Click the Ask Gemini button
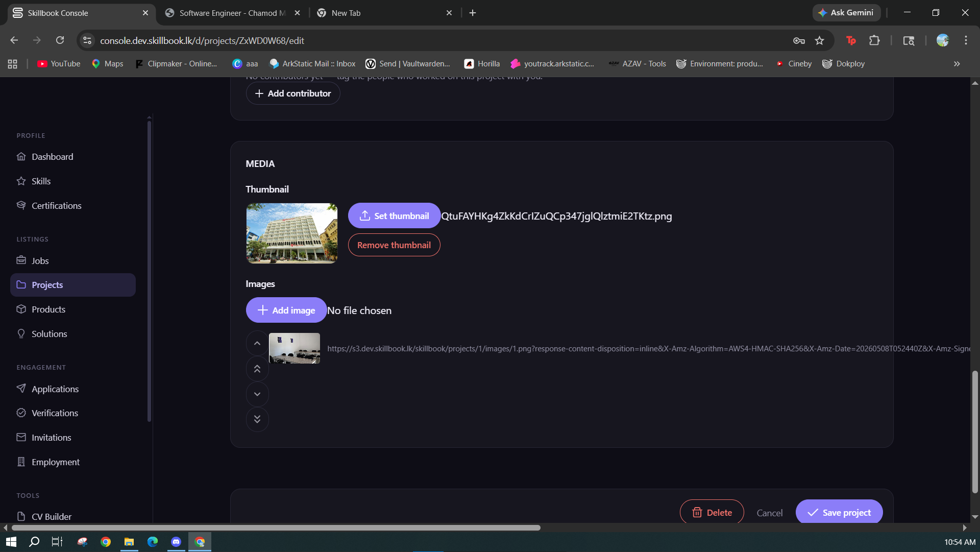The height and width of the screenshot is (552, 980). pyautogui.click(x=846, y=13)
